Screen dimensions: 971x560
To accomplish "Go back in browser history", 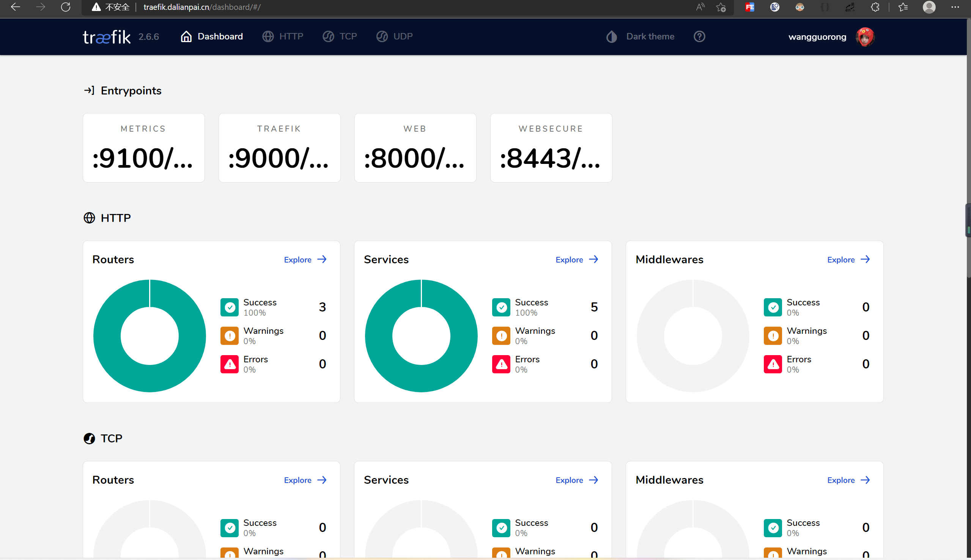I will tap(16, 7).
